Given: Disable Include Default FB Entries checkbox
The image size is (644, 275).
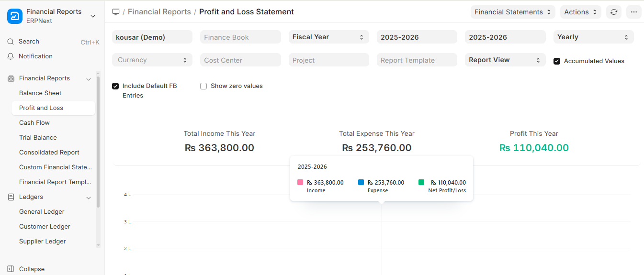Looking at the screenshot, I should [115, 86].
